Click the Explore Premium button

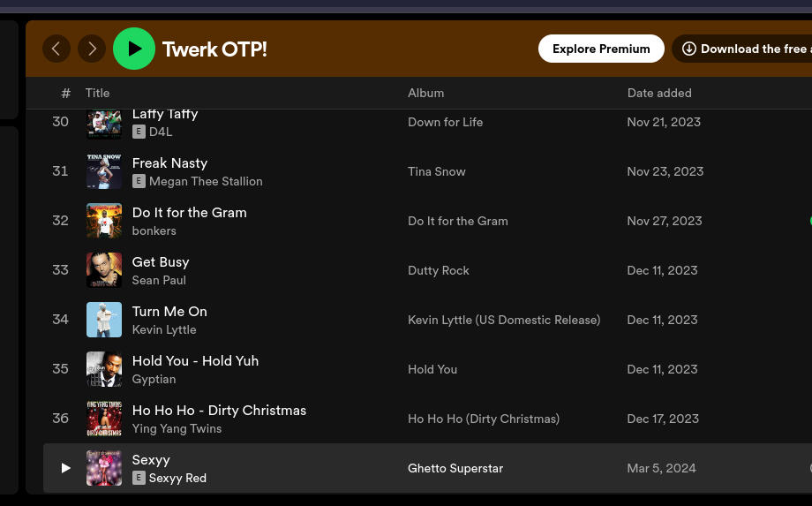(x=601, y=49)
